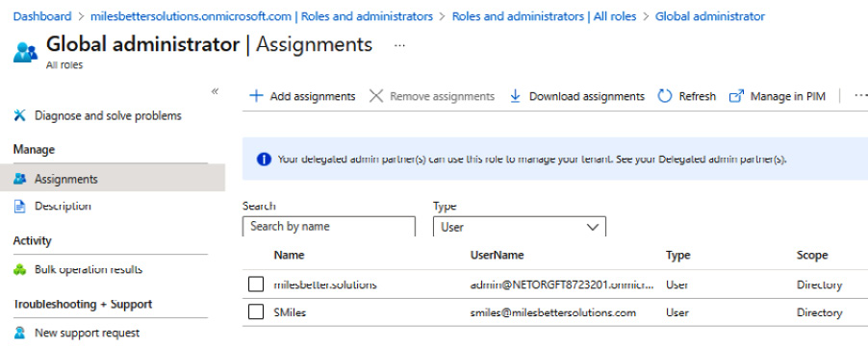Click the Description document icon
Screen dimensions: 868x347
click(20, 206)
